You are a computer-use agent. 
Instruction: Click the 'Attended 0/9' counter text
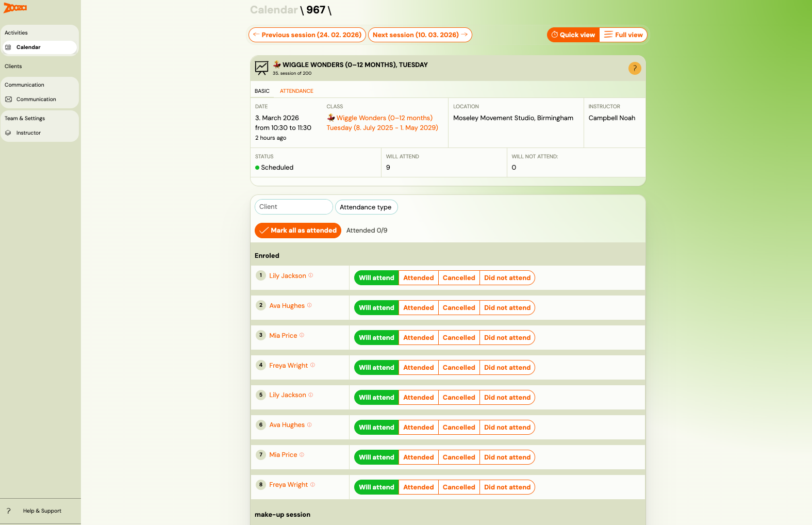[367, 231]
